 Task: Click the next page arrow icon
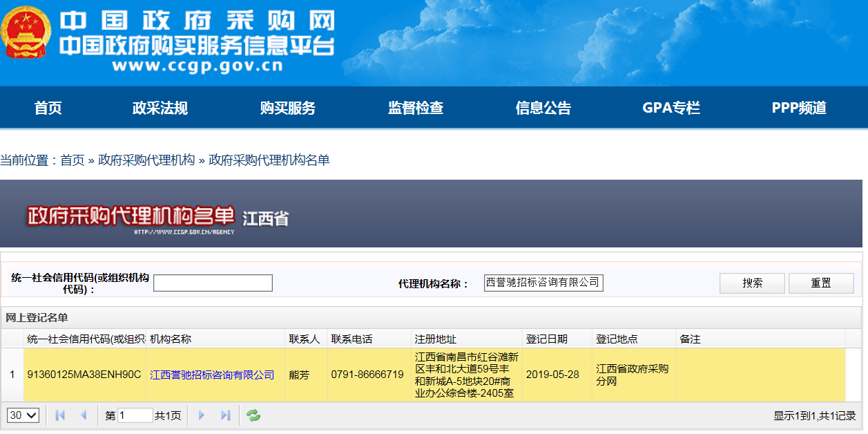202,415
